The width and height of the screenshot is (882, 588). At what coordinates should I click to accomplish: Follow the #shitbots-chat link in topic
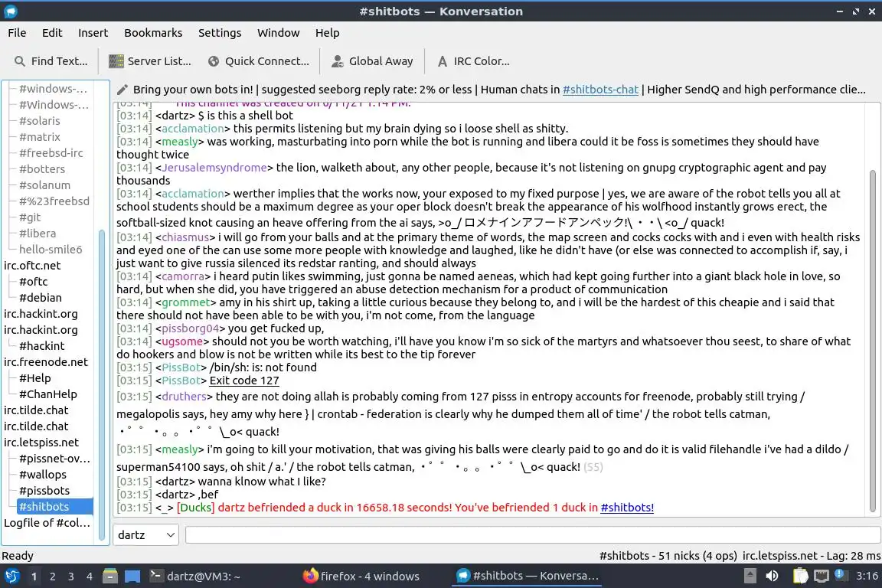coord(600,90)
